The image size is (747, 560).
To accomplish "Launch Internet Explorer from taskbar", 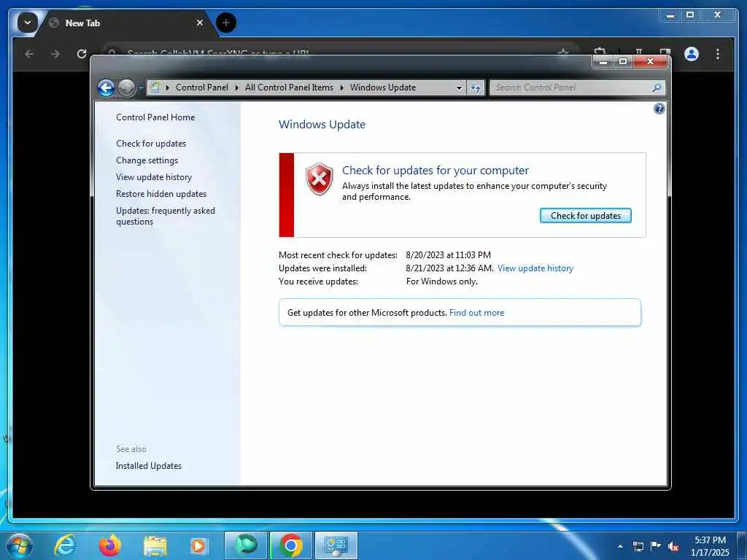I will [x=65, y=545].
